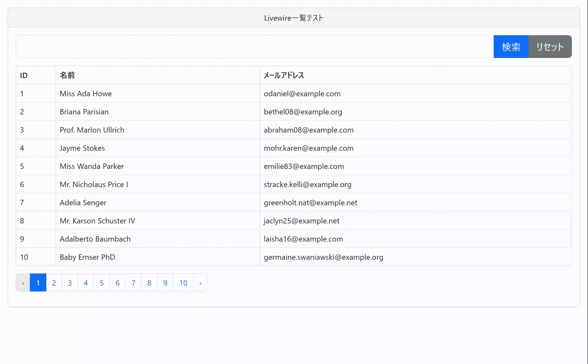Select active pagination page 1
This screenshot has height=364, width=588.
38,283
